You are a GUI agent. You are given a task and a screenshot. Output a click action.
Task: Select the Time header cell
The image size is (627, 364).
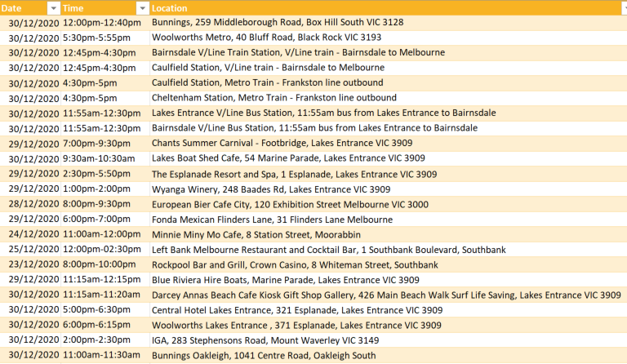click(105, 8)
